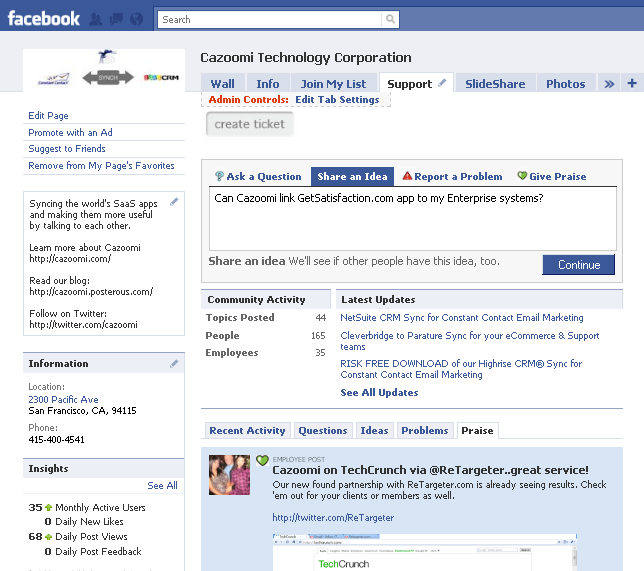
Task: Select the Praise tab
Action: pyautogui.click(x=477, y=431)
